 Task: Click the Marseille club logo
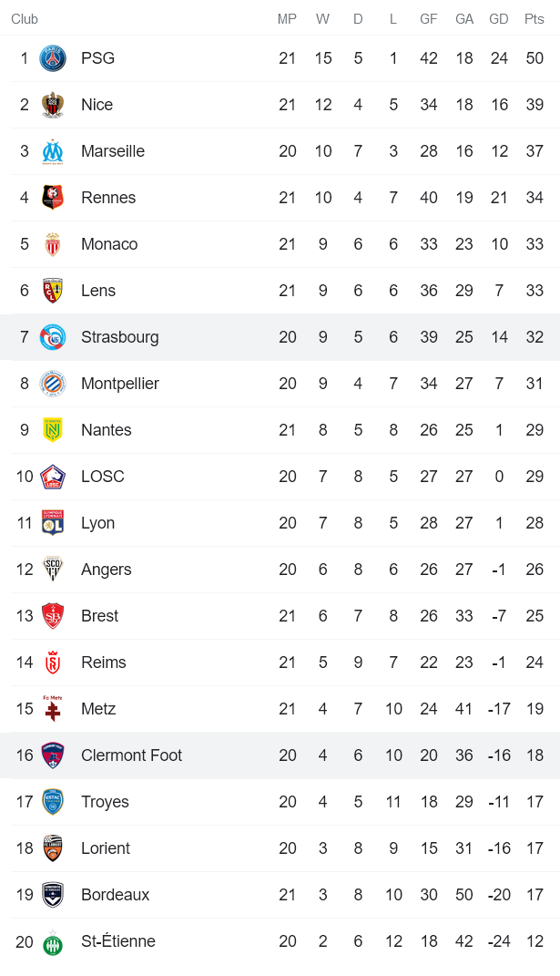tap(53, 151)
